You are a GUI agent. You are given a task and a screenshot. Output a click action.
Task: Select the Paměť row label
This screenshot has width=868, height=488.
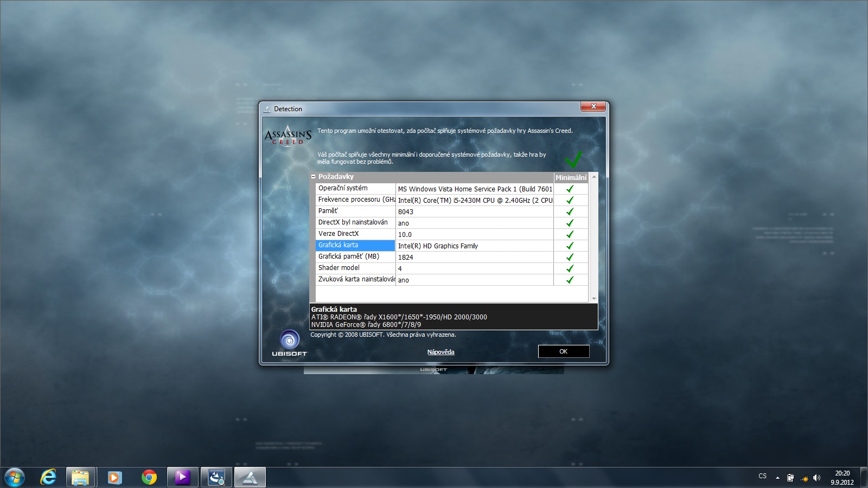point(328,211)
